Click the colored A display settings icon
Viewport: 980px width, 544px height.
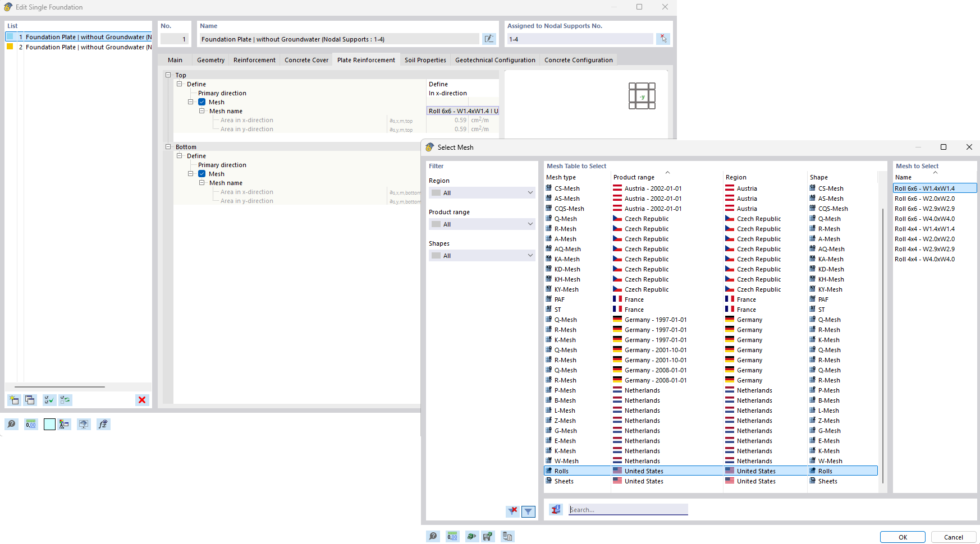click(64, 424)
